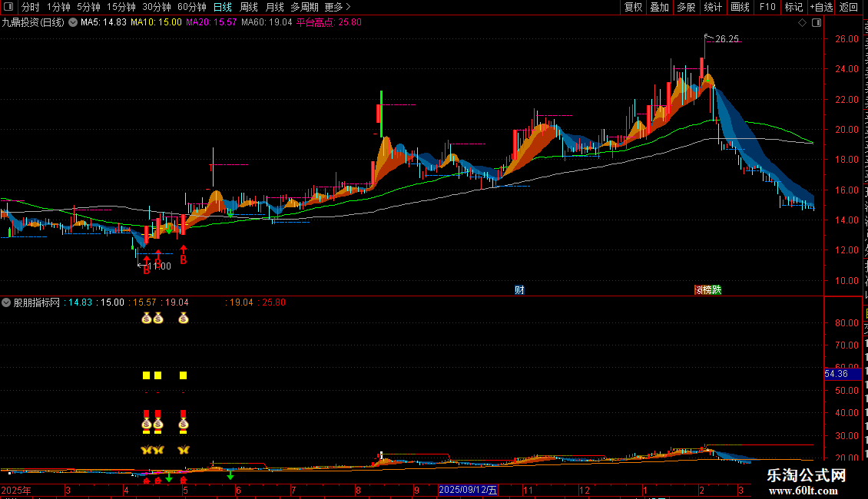Click the first money bag icon at top
Viewport: 868px width, 499px height.
tap(146, 318)
